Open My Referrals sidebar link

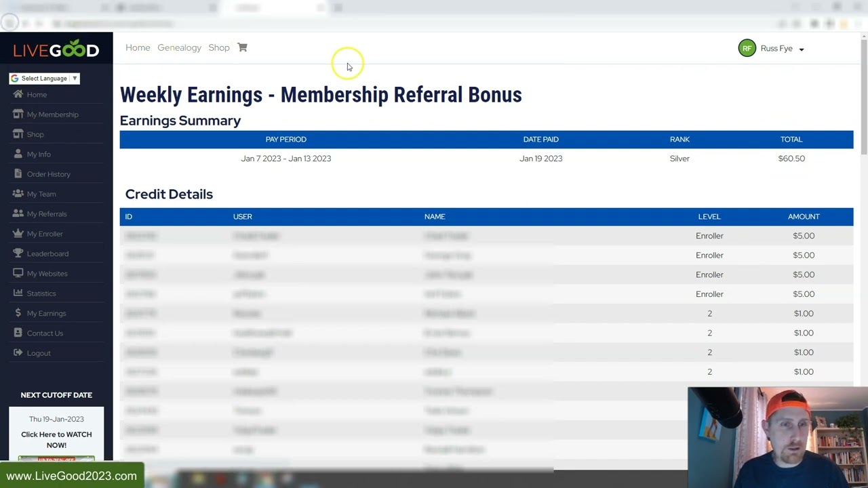pyautogui.click(x=47, y=214)
